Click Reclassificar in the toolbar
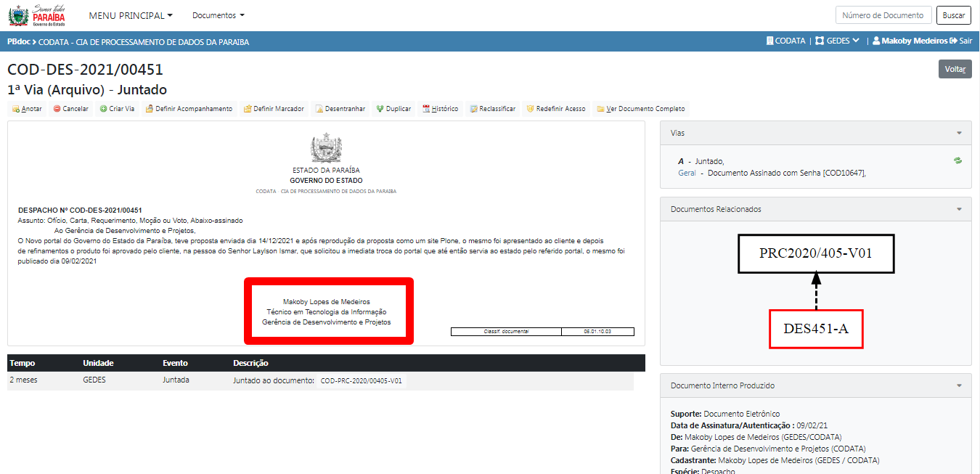This screenshot has height=474, width=980. point(473,109)
